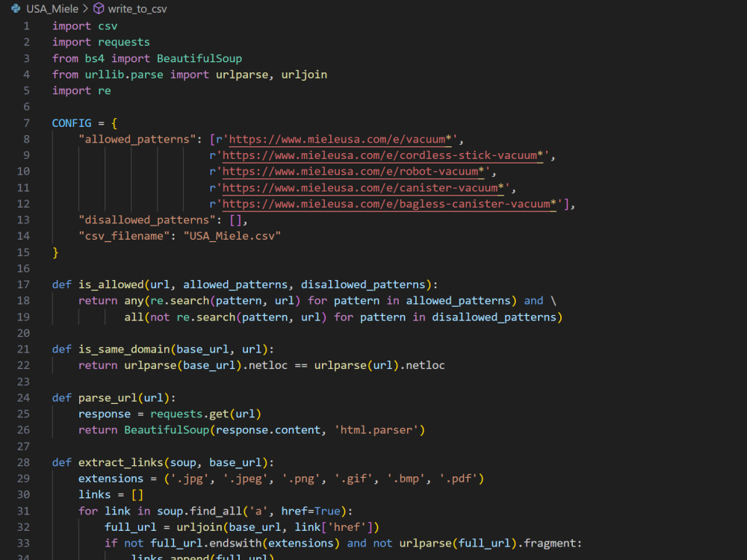Click the cube symbol icon before write_to_csv
This screenshot has height=560, width=747.
99,8
